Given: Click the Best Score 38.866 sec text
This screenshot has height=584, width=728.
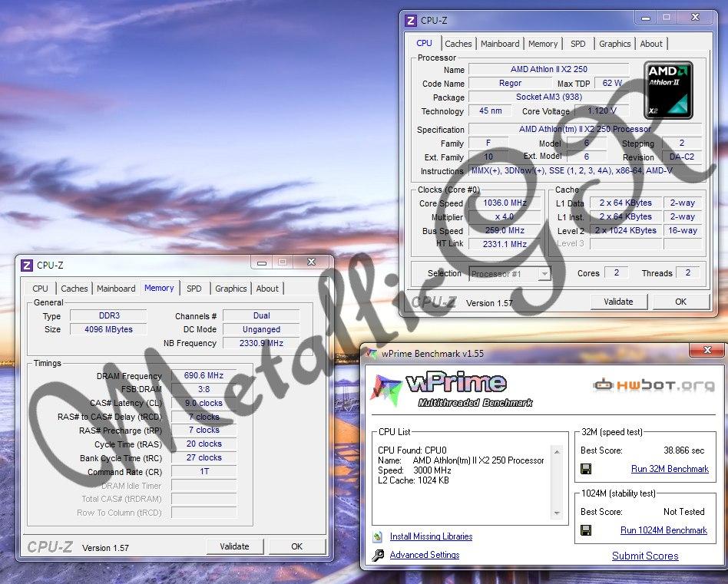Looking at the screenshot, I should 683,450.
